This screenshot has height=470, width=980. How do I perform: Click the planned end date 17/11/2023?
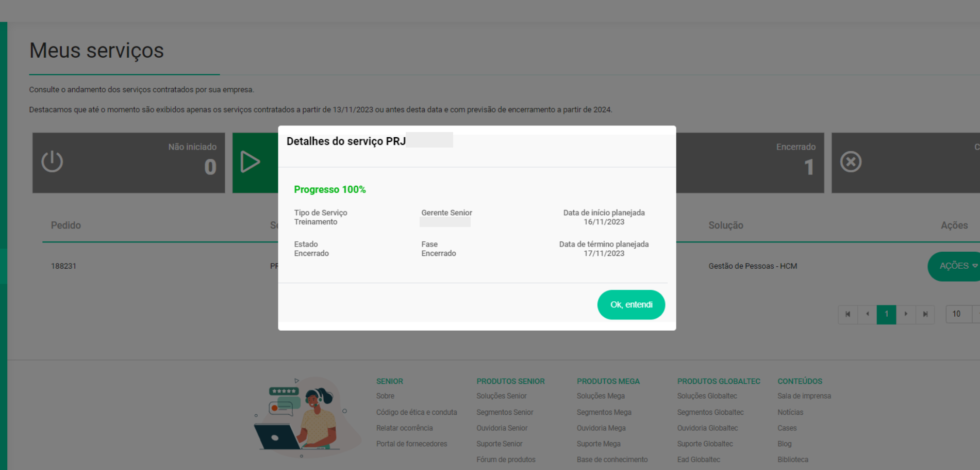coord(604,253)
